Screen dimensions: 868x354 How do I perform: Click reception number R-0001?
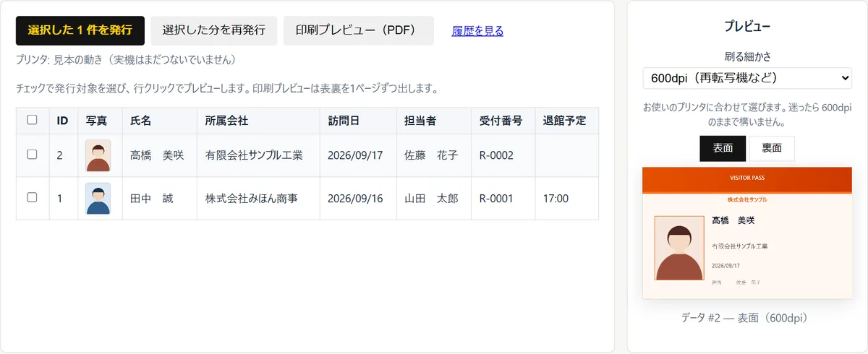click(503, 198)
